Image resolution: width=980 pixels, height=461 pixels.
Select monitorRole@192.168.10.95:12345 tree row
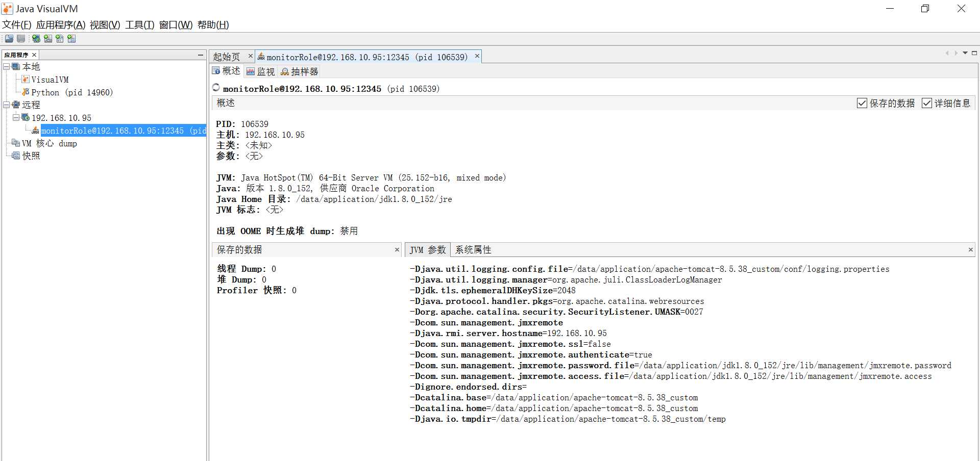click(123, 131)
